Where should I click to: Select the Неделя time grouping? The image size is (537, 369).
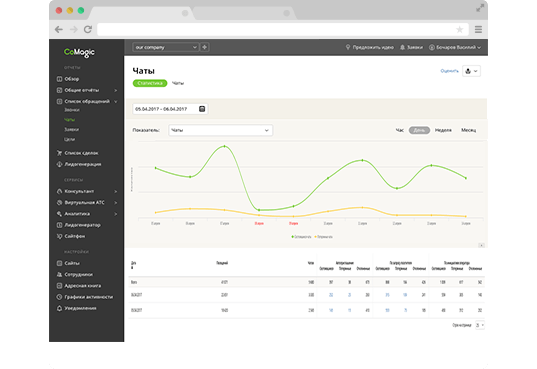point(443,130)
